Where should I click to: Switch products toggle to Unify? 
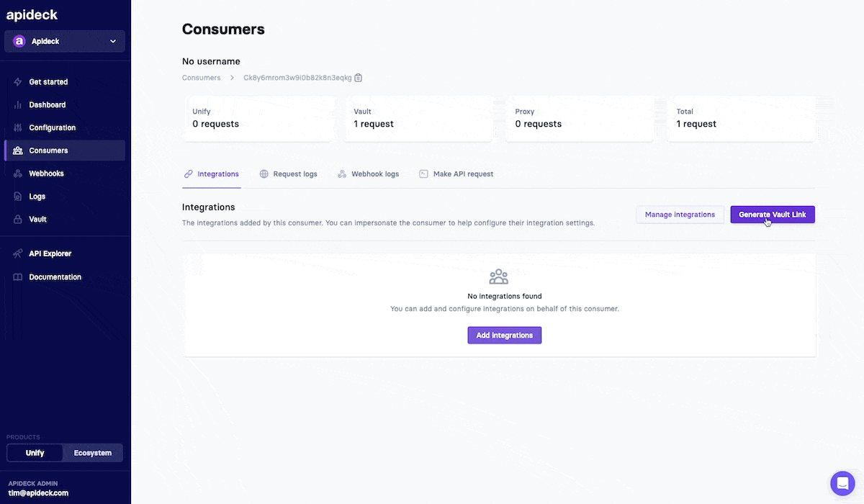pos(35,453)
